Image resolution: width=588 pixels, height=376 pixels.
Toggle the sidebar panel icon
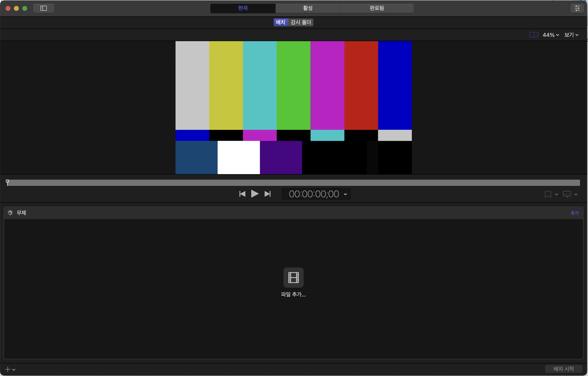tap(43, 8)
